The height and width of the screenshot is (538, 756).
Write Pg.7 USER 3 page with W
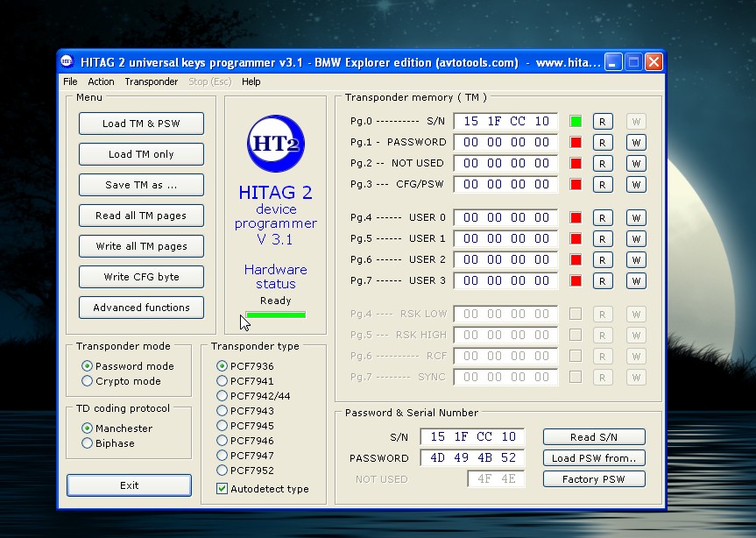tap(636, 281)
